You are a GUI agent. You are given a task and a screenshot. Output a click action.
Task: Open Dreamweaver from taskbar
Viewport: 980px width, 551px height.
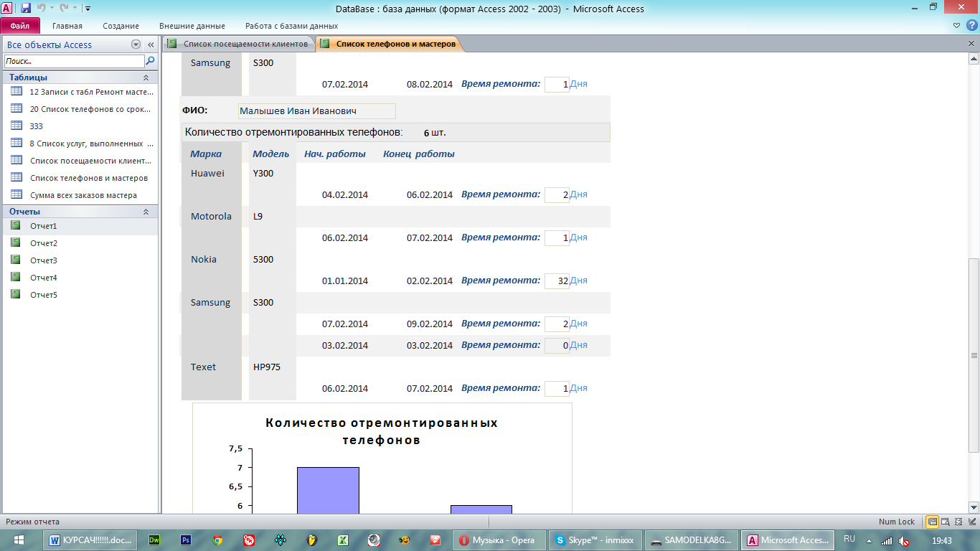(x=154, y=540)
